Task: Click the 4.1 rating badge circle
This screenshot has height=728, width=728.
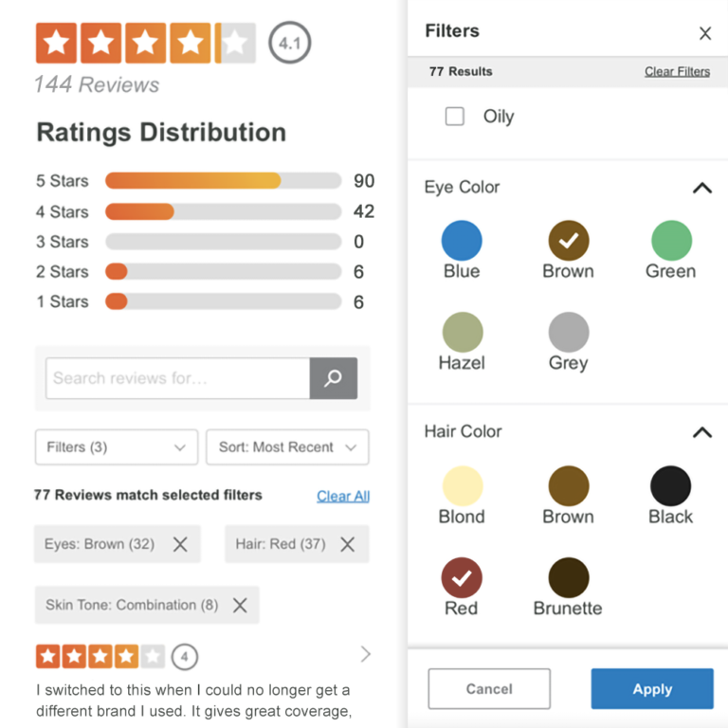Action: pos(289,43)
